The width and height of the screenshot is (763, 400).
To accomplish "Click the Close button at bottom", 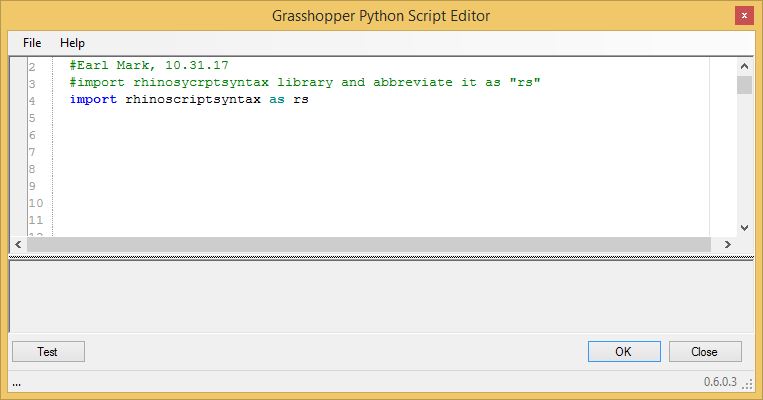I will [705, 351].
